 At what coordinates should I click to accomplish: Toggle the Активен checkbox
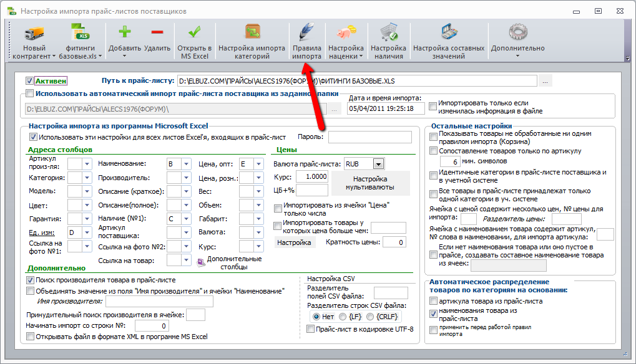click(29, 81)
